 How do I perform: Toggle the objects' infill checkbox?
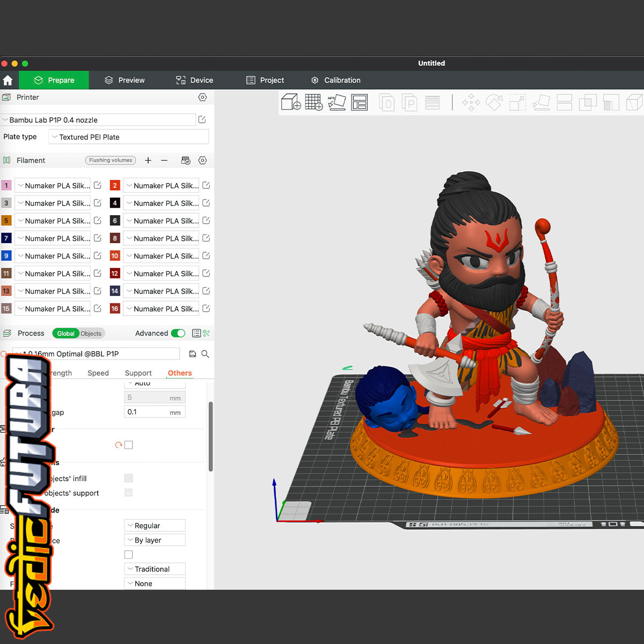pyautogui.click(x=128, y=478)
